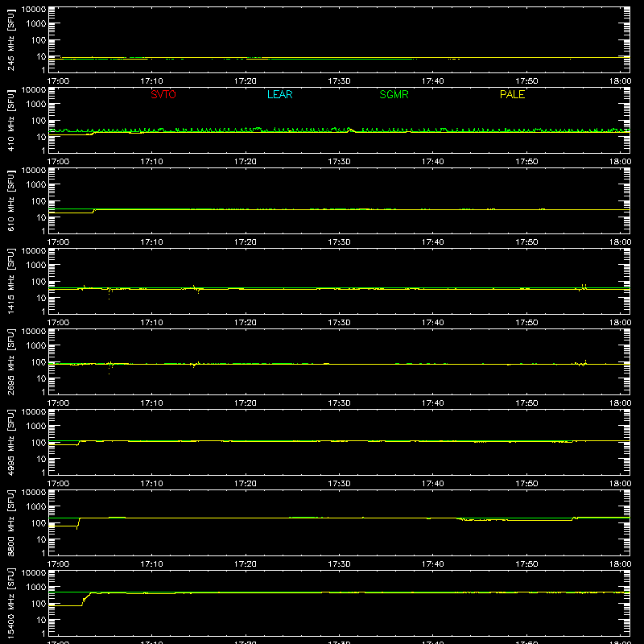Click the 10 tick of the 1415 MHz plot
Screen dimensions: 644x644
click(x=41, y=298)
